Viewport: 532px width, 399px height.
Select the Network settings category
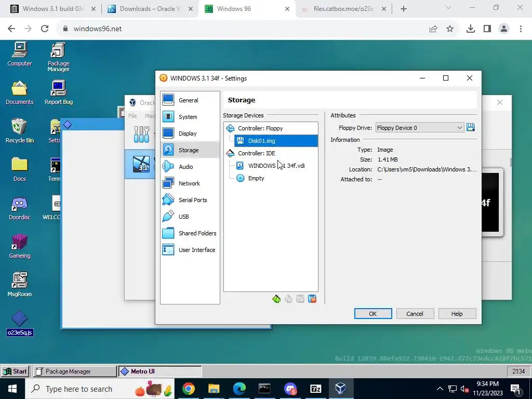coord(190,183)
